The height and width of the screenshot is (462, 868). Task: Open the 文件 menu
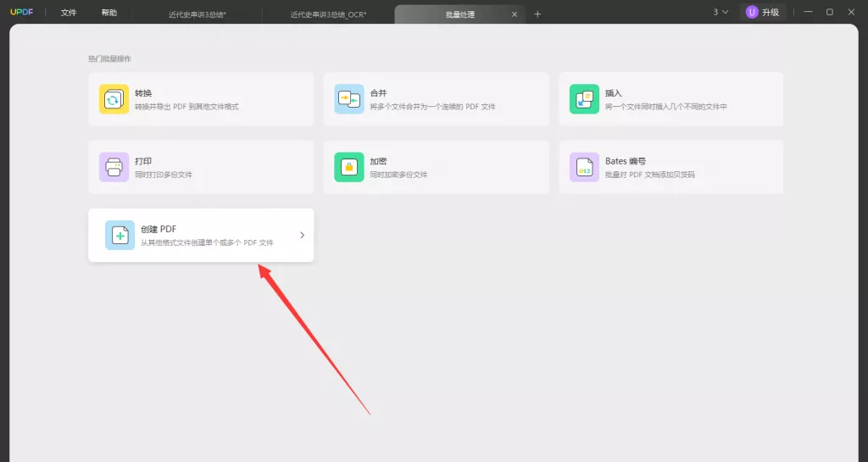click(69, 12)
